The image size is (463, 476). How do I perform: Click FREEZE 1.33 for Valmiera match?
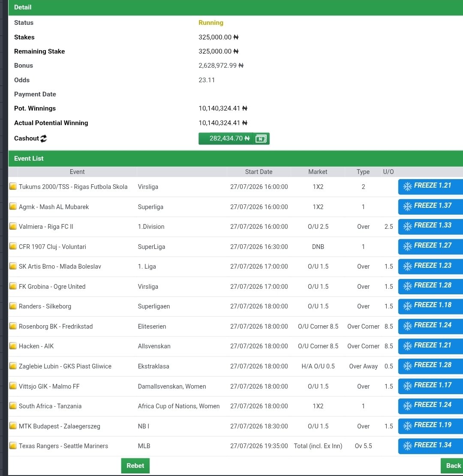click(430, 226)
